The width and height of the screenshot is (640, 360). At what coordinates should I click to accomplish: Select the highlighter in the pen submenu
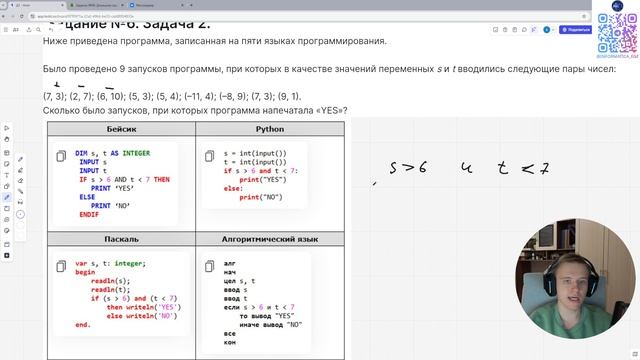click(20, 170)
